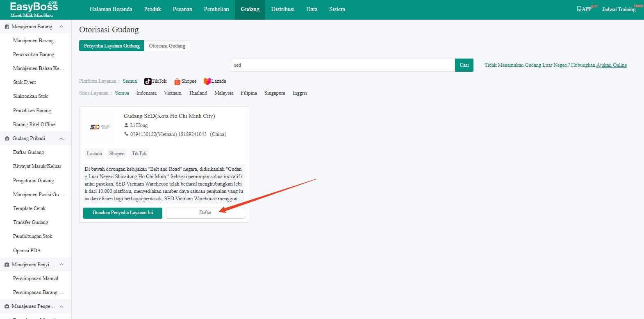This screenshot has width=644, height=319.
Task: Filter sites by Indonesia
Action: [146, 93]
